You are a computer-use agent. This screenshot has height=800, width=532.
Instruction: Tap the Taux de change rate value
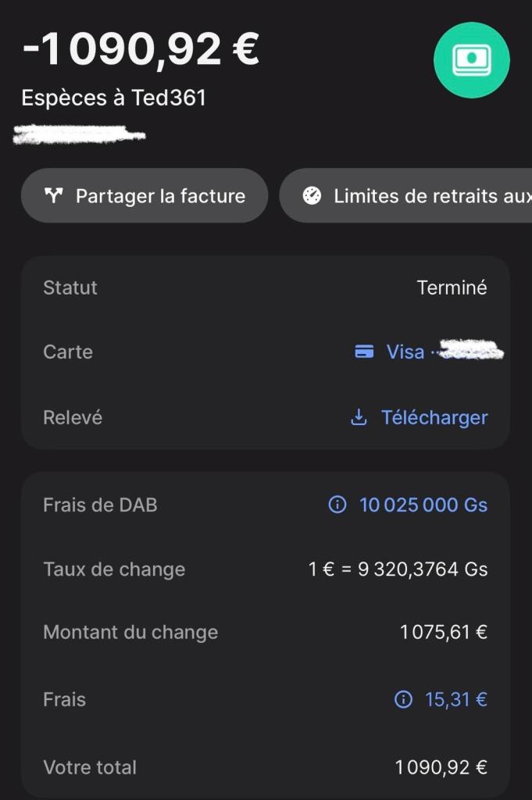(x=398, y=569)
